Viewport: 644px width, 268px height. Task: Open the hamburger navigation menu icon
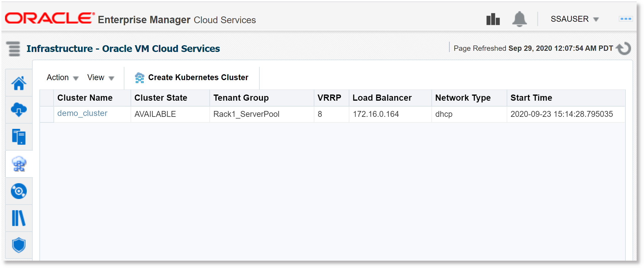13,49
